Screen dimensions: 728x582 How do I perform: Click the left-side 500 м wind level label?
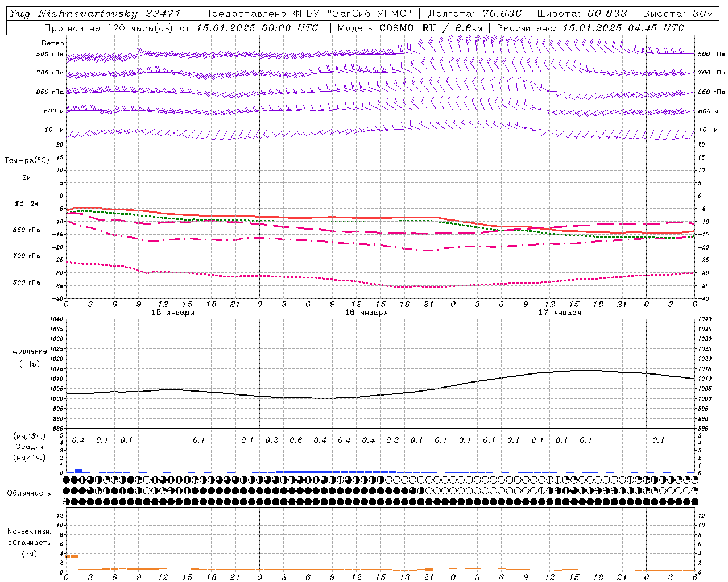click(54, 111)
